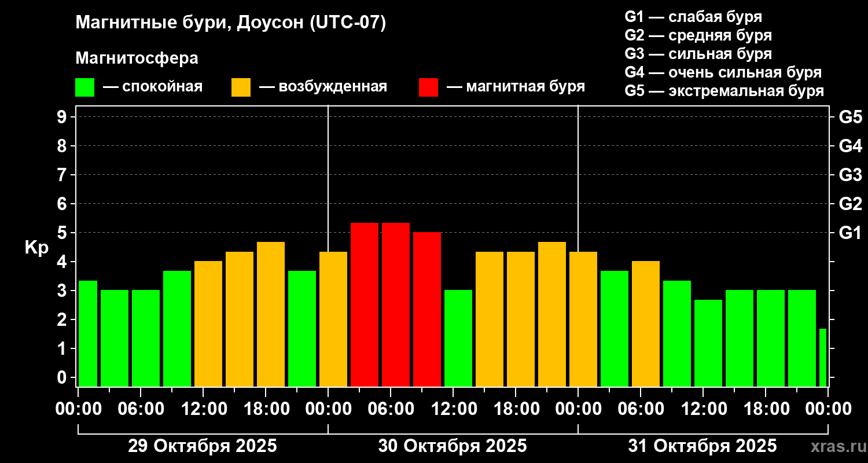The width and height of the screenshot is (868, 463).
Task: Click the '06:00' time label above 29 Октября
Action: tap(141, 409)
